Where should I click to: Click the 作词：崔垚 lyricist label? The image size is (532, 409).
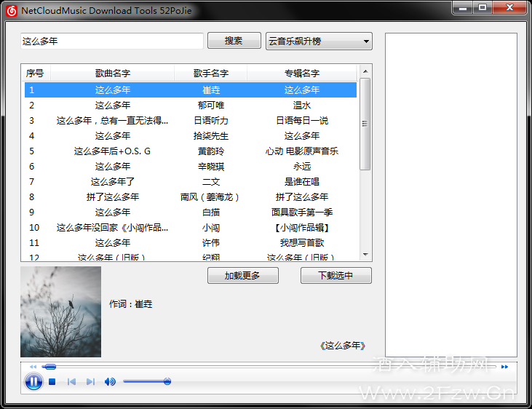(x=130, y=303)
